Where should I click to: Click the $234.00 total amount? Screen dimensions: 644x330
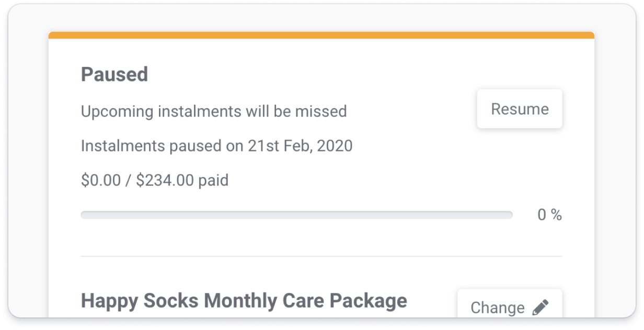tap(165, 181)
